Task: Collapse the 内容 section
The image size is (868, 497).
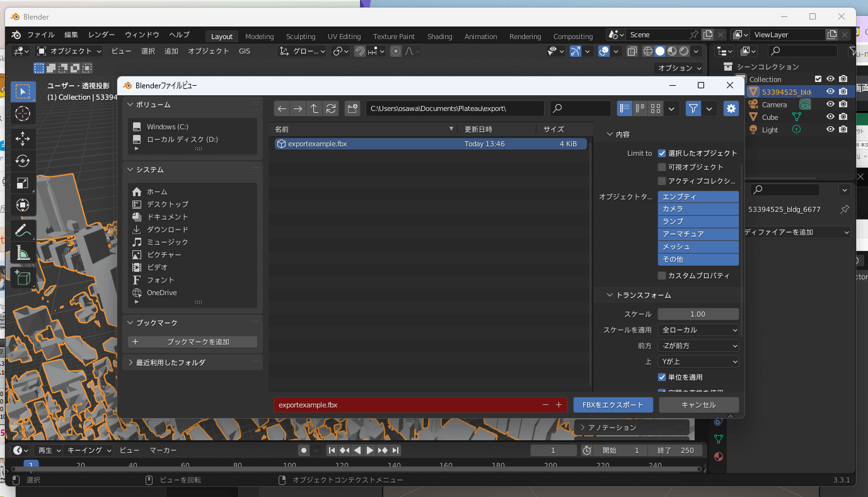Action: coord(610,134)
